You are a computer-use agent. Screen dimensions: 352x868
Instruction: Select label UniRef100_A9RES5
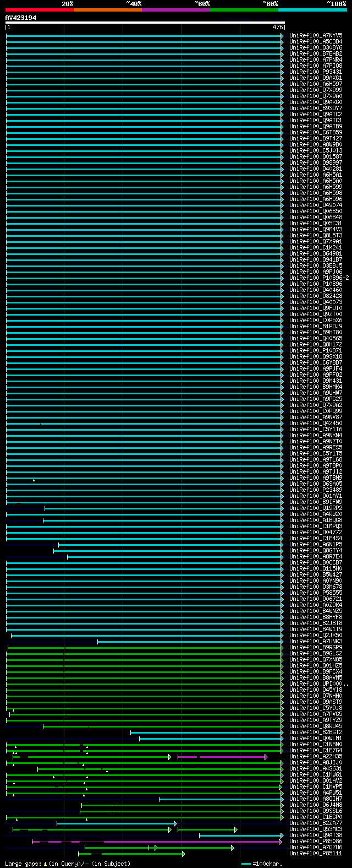coord(316,447)
